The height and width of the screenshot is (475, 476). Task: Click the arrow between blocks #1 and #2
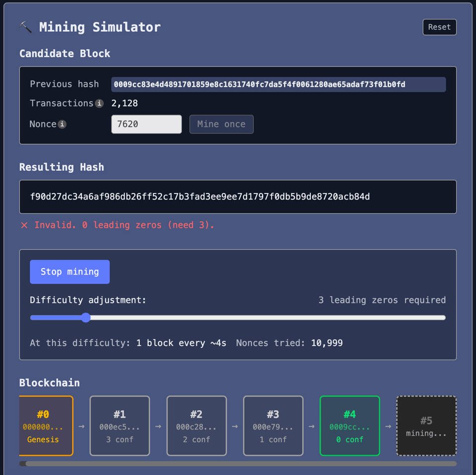point(158,426)
